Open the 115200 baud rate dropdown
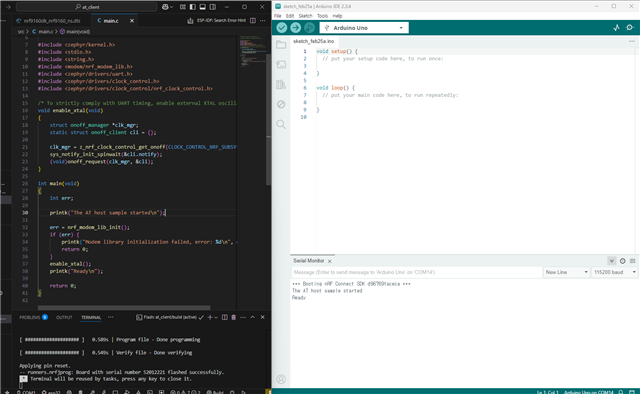 pos(615,272)
